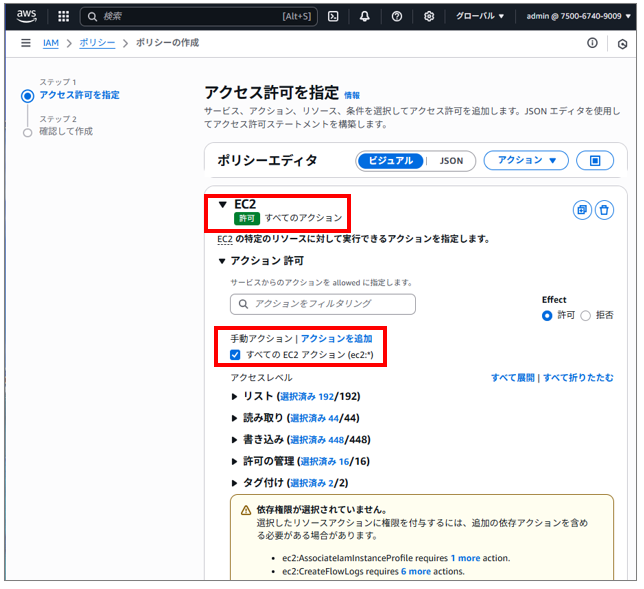
Task: Open the グローバル region dropdown
Action: click(x=480, y=16)
